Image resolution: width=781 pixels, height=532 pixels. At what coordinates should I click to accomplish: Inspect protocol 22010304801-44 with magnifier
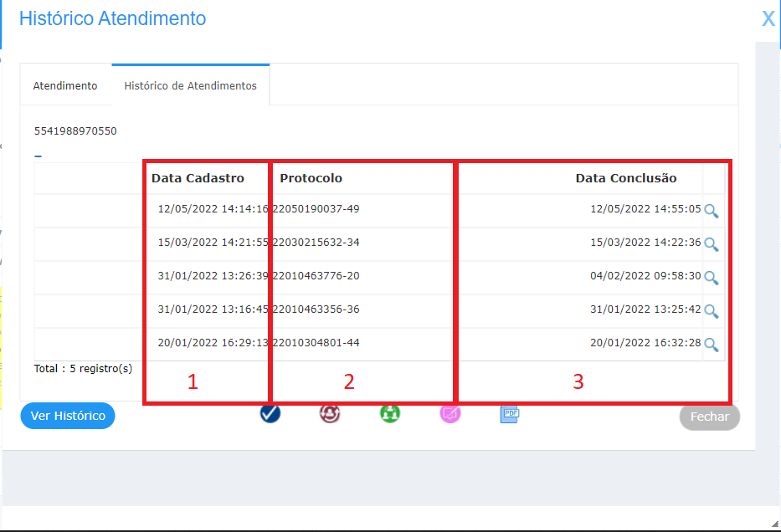712,345
